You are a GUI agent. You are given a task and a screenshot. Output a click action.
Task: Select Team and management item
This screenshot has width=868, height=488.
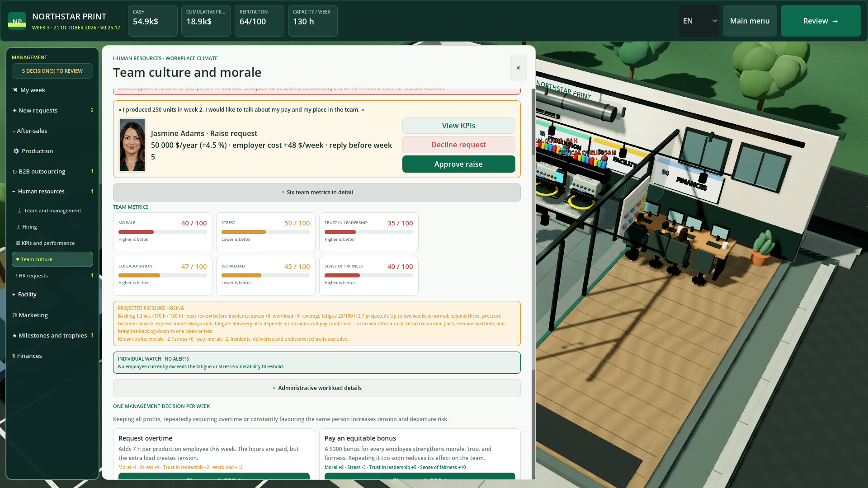coord(52,211)
